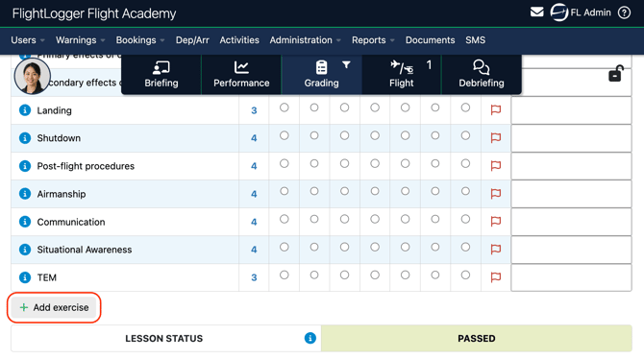Click the Situational Awareness exercise name
Screen dimensions: 644x359
[x=85, y=250]
